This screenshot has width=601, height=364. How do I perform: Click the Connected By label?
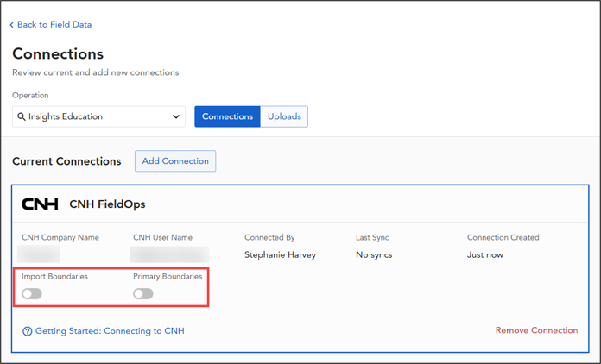[x=269, y=237]
